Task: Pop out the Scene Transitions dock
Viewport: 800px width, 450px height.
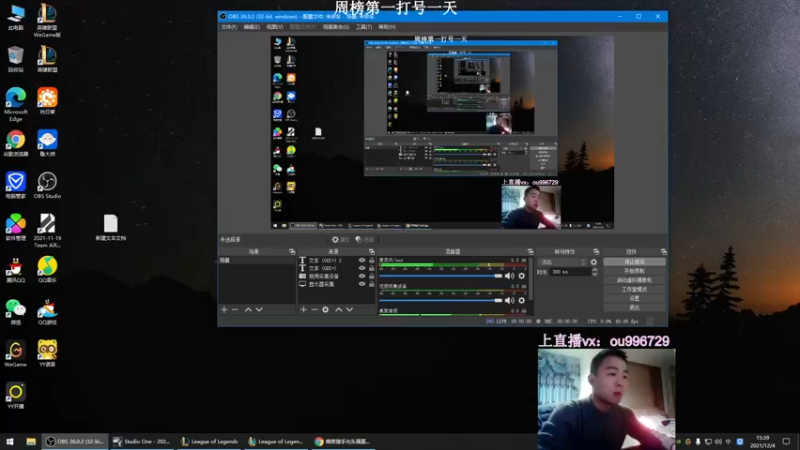Action: [x=596, y=252]
